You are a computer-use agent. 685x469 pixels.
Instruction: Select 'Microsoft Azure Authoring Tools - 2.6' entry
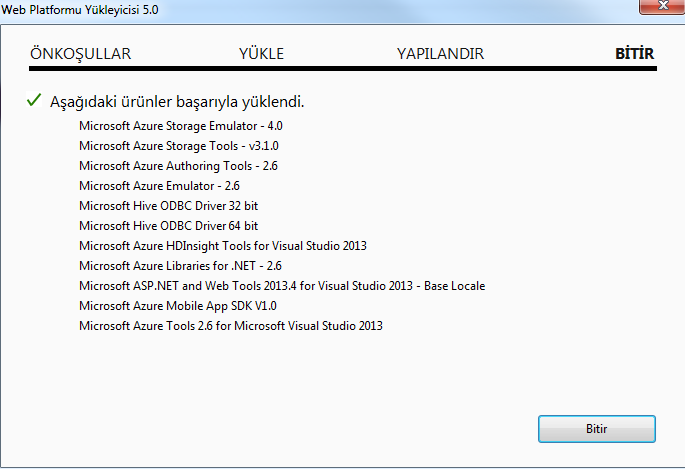click(178, 166)
